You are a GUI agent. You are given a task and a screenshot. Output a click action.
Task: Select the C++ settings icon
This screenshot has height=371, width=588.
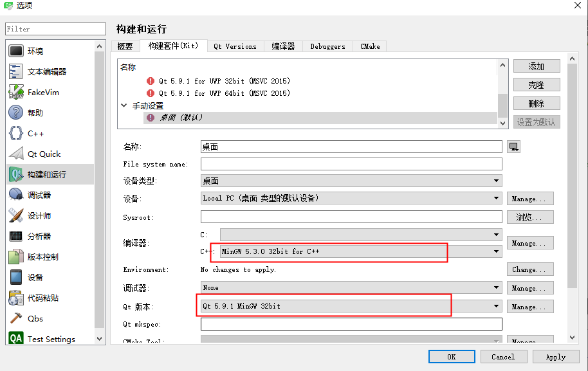[x=16, y=133]
